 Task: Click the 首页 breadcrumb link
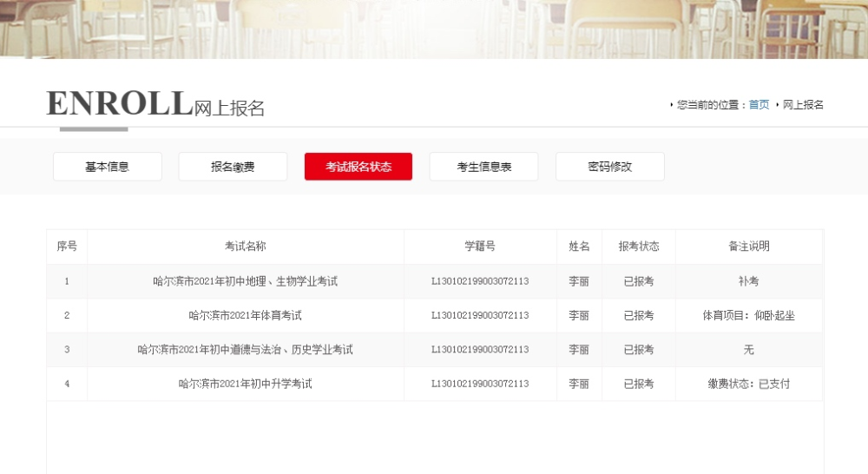pyautogui.click(x=759, y=105)
